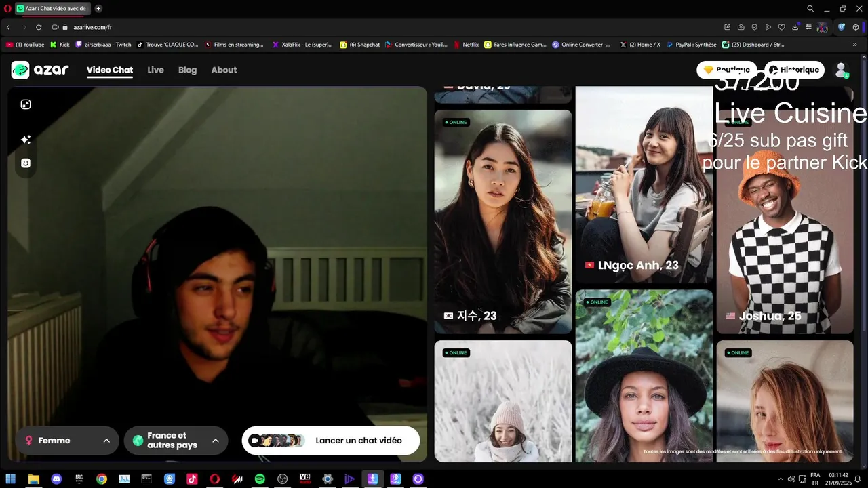Open Easy Setup sliders icon
The image size is (868, 488).
point(808,27)
